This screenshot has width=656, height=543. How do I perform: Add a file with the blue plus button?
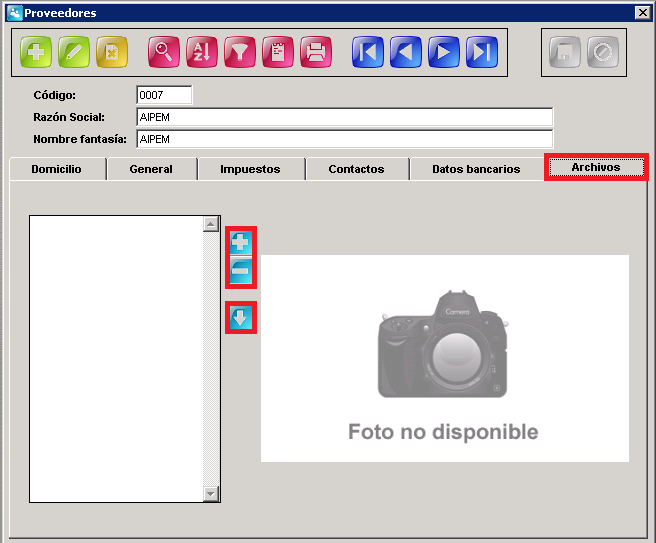click(x=241, y=243)
